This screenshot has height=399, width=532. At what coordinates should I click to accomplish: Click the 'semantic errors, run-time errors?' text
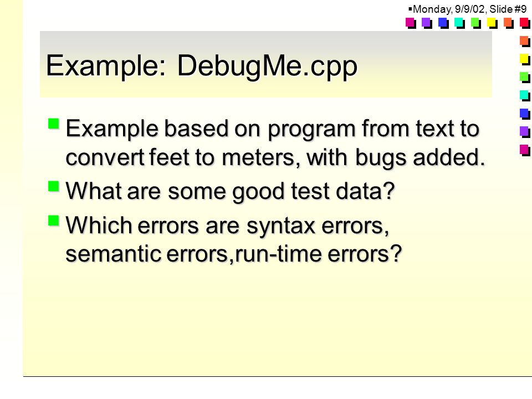tap(233, 254)
